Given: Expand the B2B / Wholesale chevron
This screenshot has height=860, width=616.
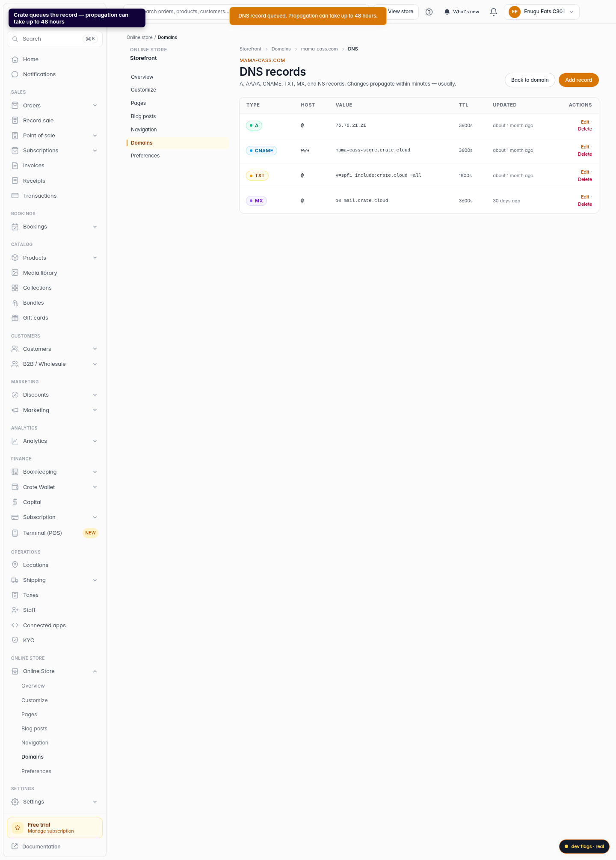Looking at the screenshot, I should point(95,364).
